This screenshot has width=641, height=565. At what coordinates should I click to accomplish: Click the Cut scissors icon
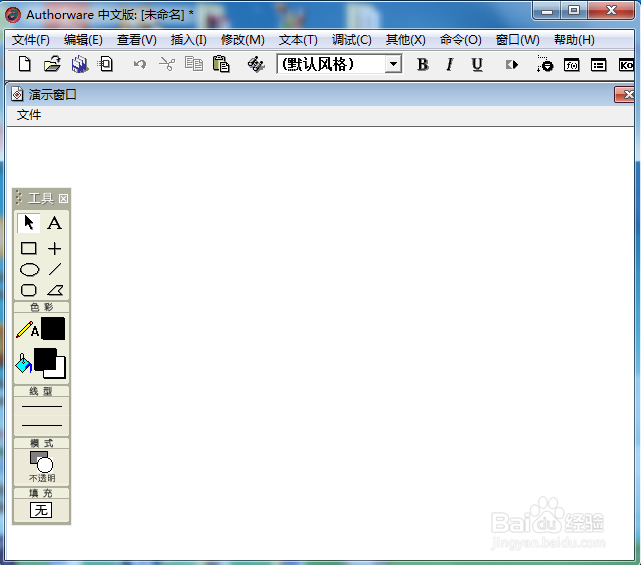167,64
